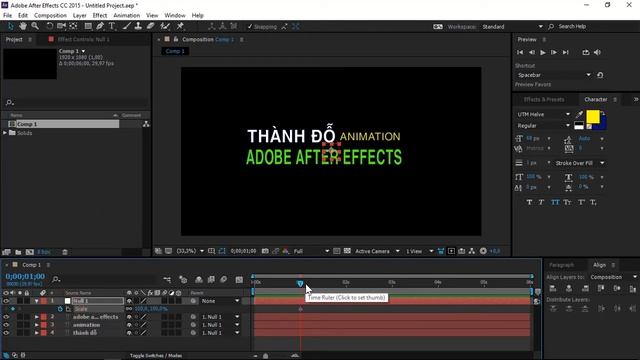The width and height of the screenshot is (640, 360).
Task: Hide the thành đồ layer eye
Action: pyautogui.click(x=6, y=333)
